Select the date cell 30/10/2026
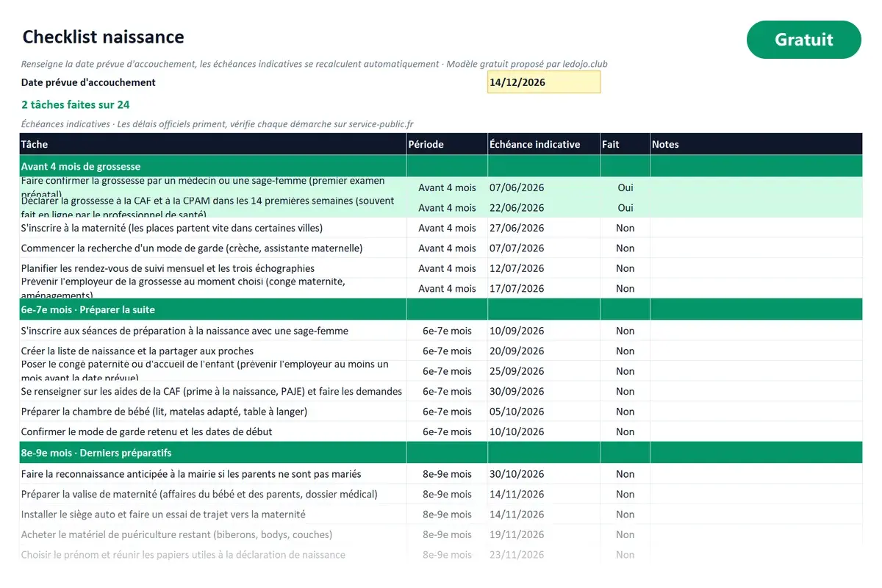The width and height of the screenshot is (882, 588). 544,474
